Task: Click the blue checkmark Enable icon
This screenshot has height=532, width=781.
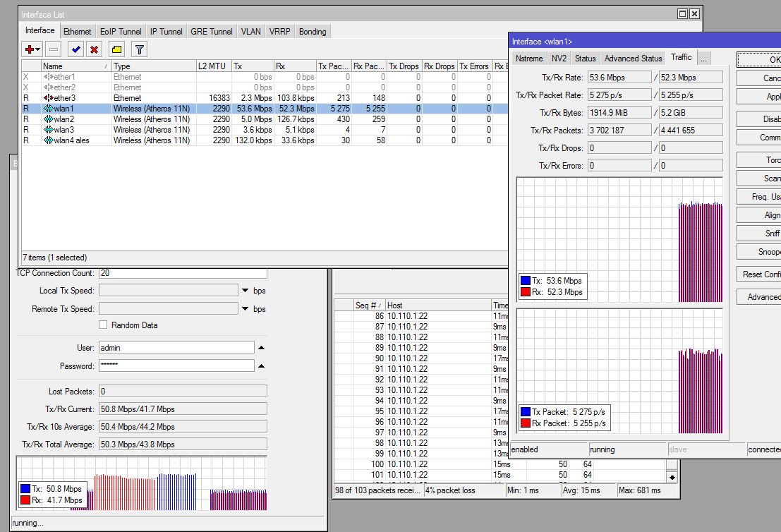Action: pyautogui.click(x=75, y=49)
